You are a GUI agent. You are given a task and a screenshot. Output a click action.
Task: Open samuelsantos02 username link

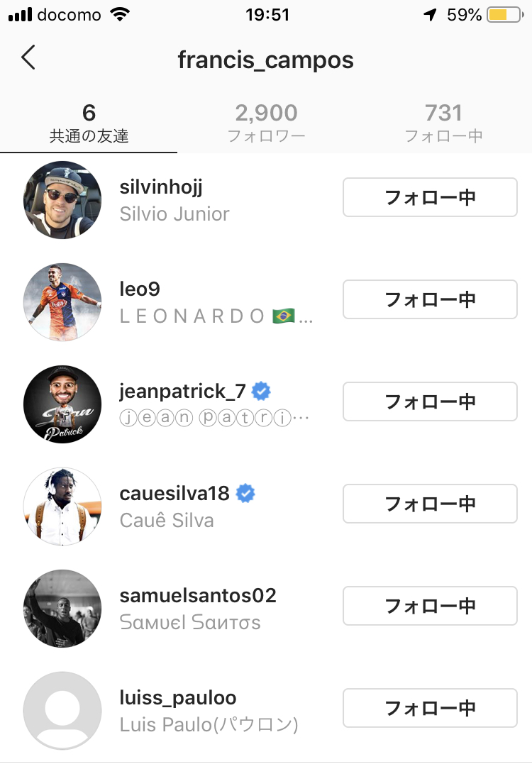pos(198,595)
